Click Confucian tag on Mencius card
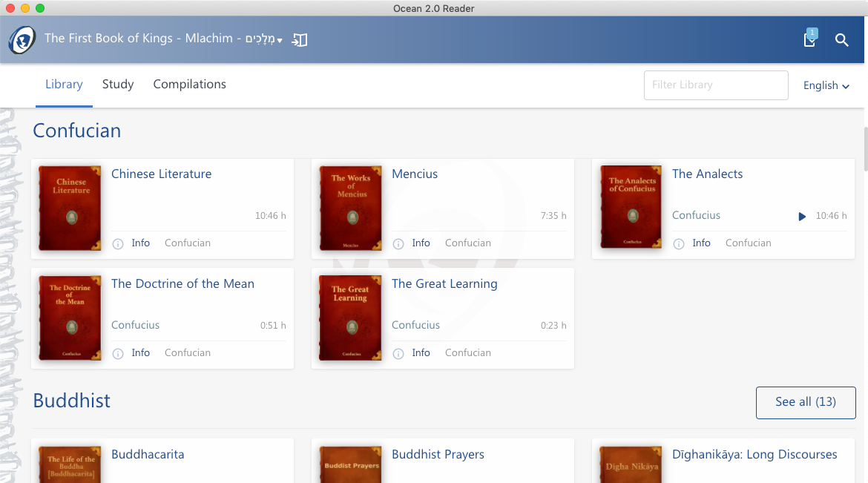 pyautogui.click(x=468, y=243)
